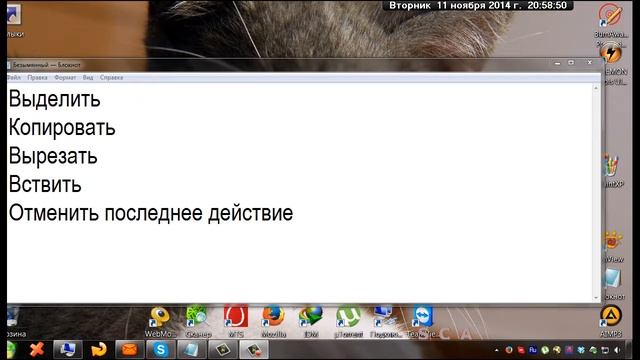
Task: Open the Правка menu in Notepad
Action: pyautogui.click(x=38, y=78)
